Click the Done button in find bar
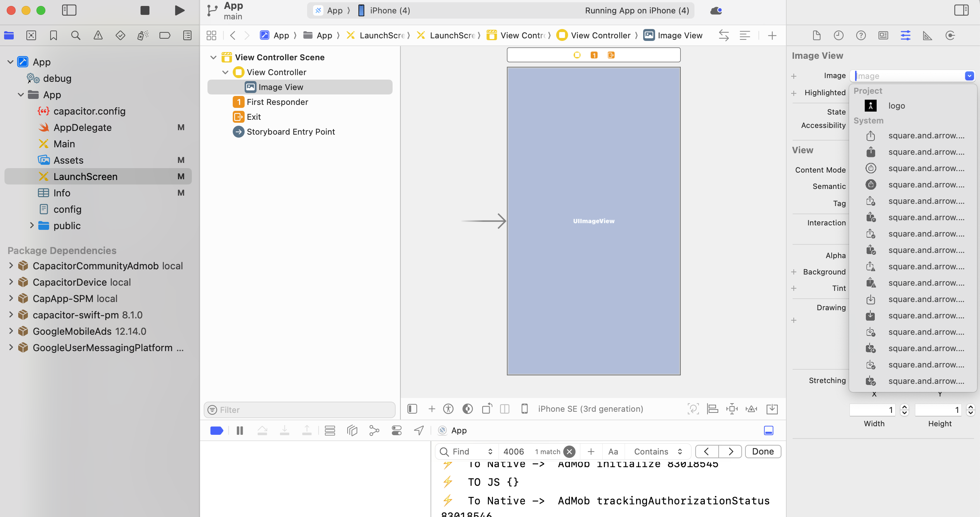980x517 pixels. (763, 452)
